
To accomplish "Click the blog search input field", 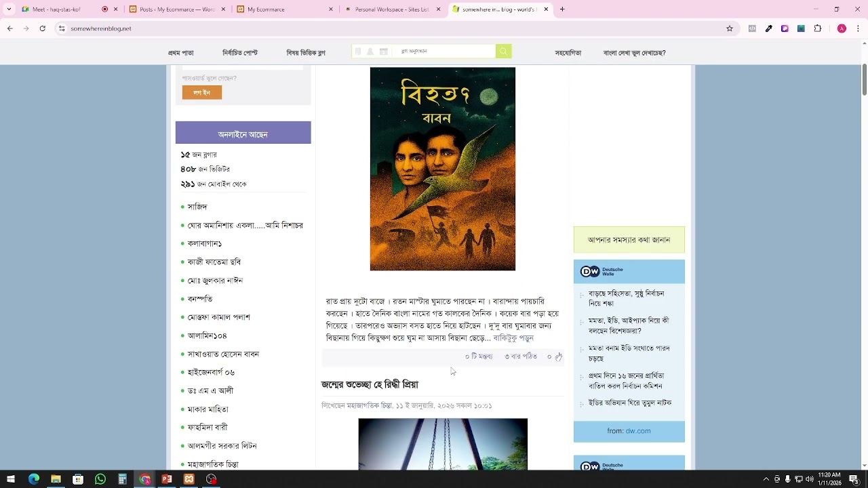I will (x=446, y=52).
